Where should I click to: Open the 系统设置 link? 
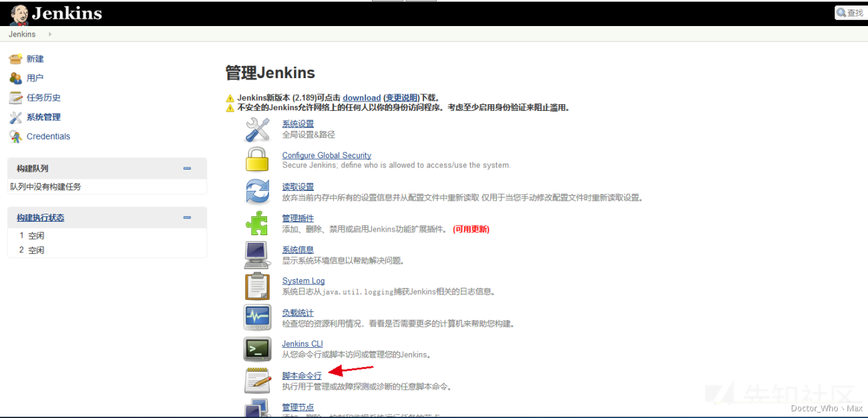pos(298,124)
